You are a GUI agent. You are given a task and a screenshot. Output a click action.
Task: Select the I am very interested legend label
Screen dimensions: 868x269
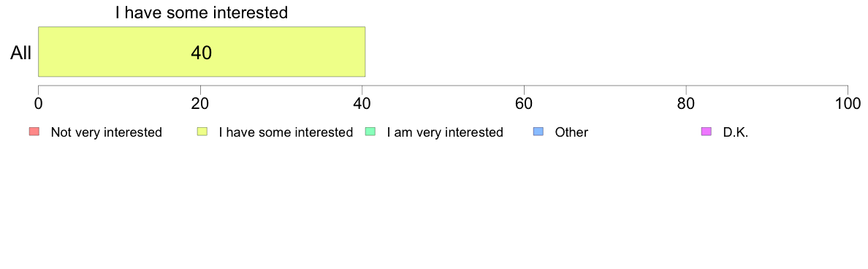pos(445,132)
